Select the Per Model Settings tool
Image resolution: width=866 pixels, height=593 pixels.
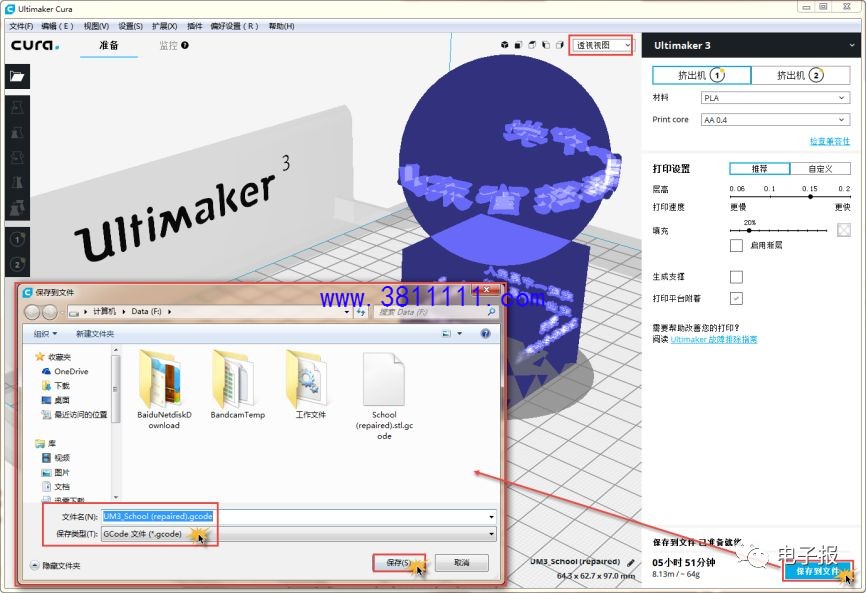click(17, 208)
